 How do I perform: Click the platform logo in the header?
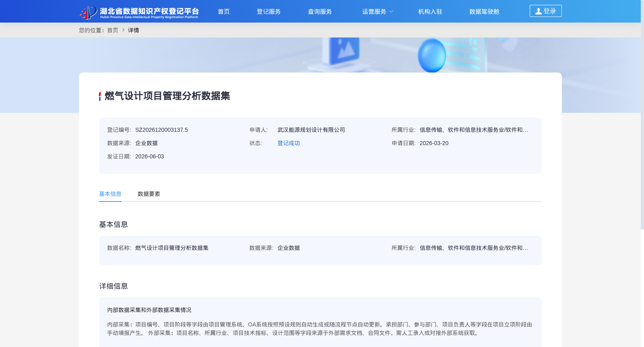pyautogui.click(x=139, y=12)
